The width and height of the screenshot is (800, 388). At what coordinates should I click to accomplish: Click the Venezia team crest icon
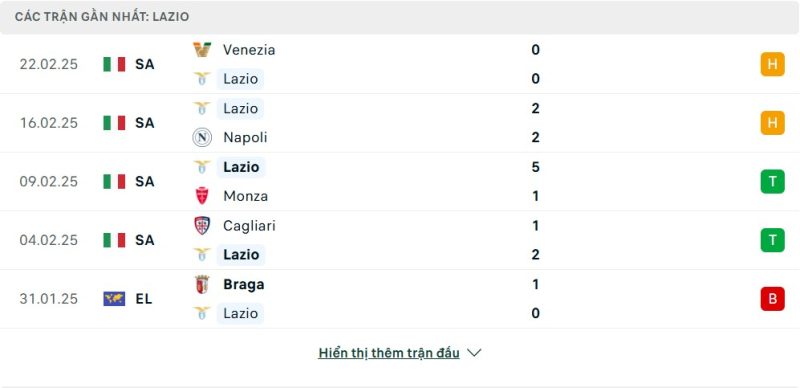coord(202,50)
